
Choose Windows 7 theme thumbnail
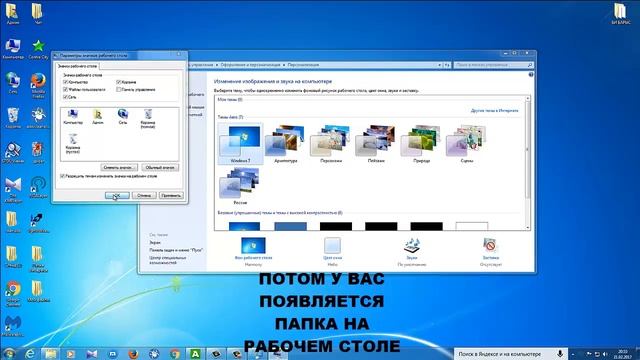point(240,144)
